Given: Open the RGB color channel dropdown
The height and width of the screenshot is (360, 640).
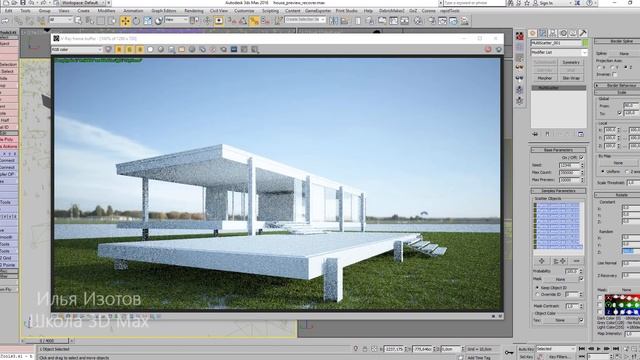Looking at the screenshot, I should (x=77, y=49).
